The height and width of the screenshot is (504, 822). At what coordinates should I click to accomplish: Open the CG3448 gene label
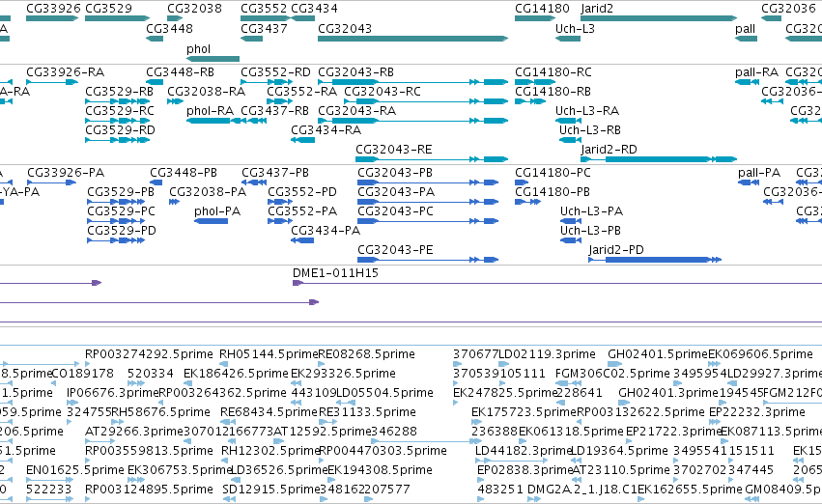click(x=169, y=29)
